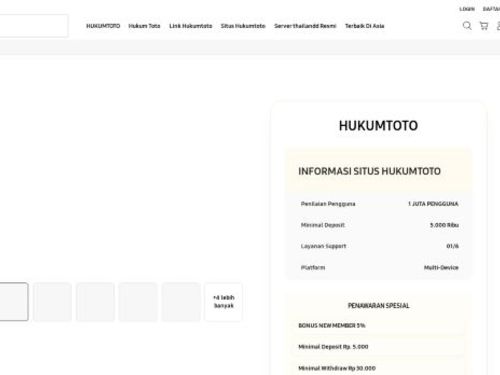500x375 pixels.
Task: Select Minimal Withdraw Rp 30.000 offer
Action: [x=378, y=368]
